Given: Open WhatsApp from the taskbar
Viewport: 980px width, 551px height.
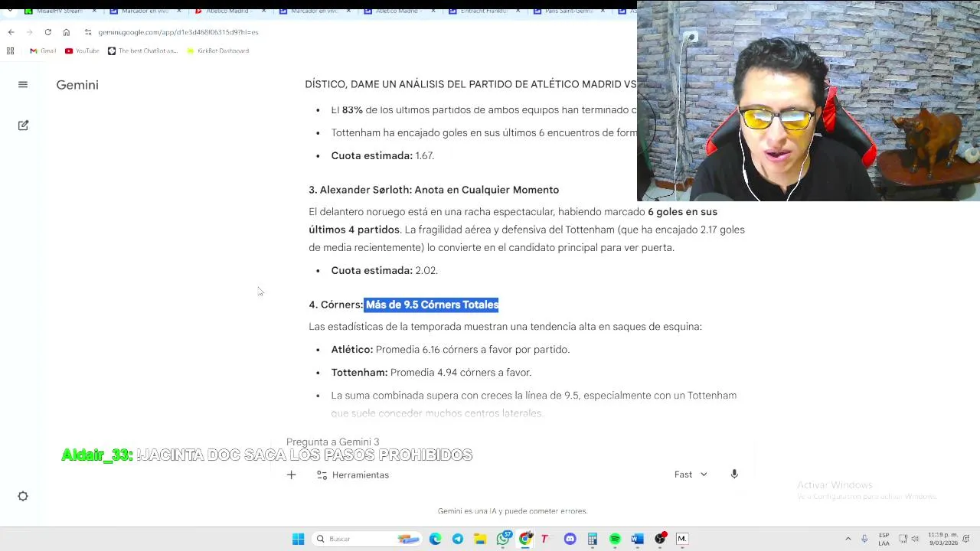Looking at the screenshot, I should click(503, 539).
